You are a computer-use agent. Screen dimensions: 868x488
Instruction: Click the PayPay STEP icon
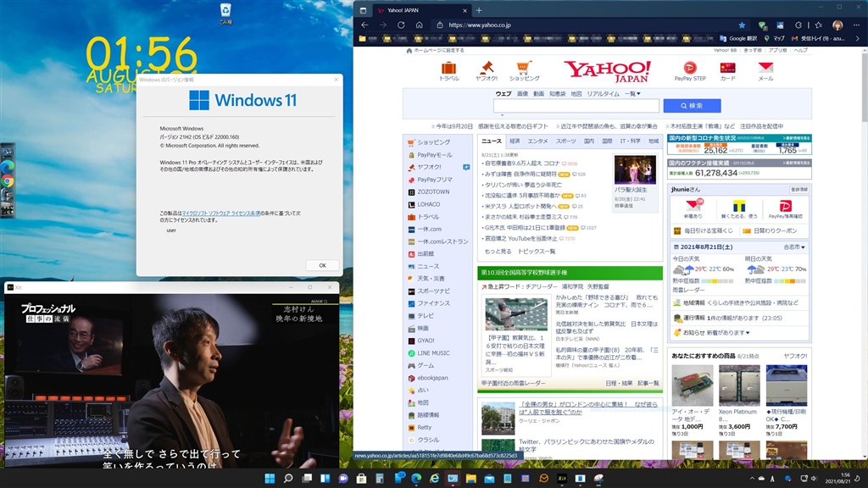[x=690, y=68]
